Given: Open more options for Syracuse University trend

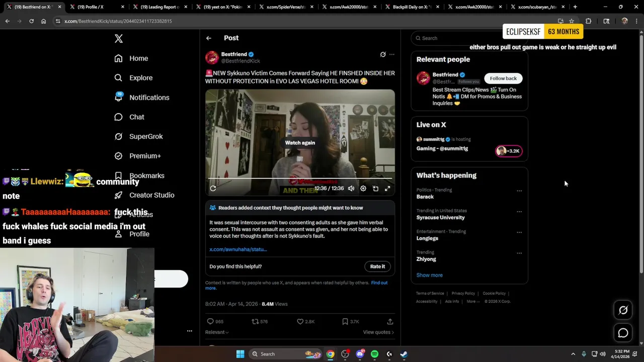Looking at the screenshot, I should pos(519,212).
